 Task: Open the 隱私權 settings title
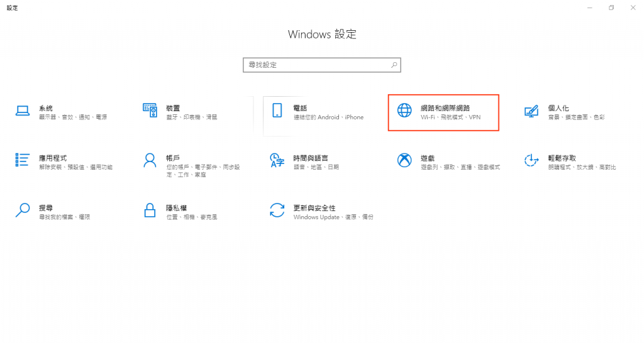pos(177,208)
